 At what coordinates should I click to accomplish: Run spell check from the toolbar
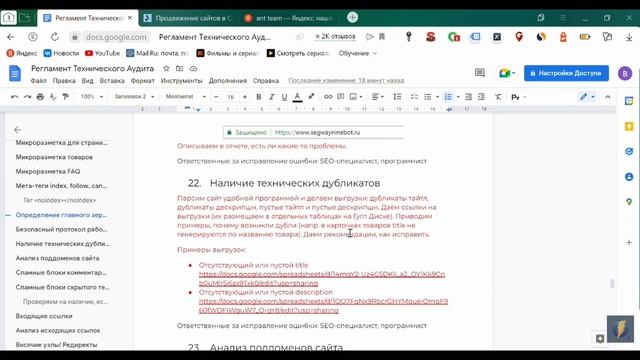pos(53,97)
